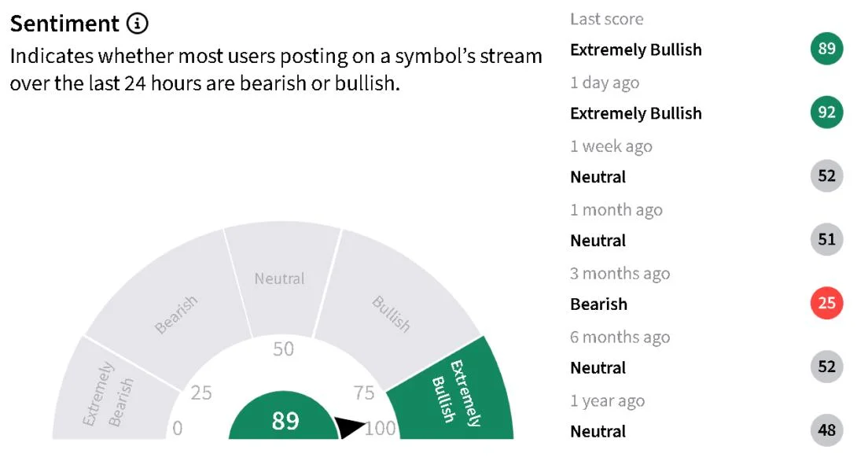This screenshot has height=472, width=868.
Task: Select the Neutral gauge segment
Action: (282, 277)
